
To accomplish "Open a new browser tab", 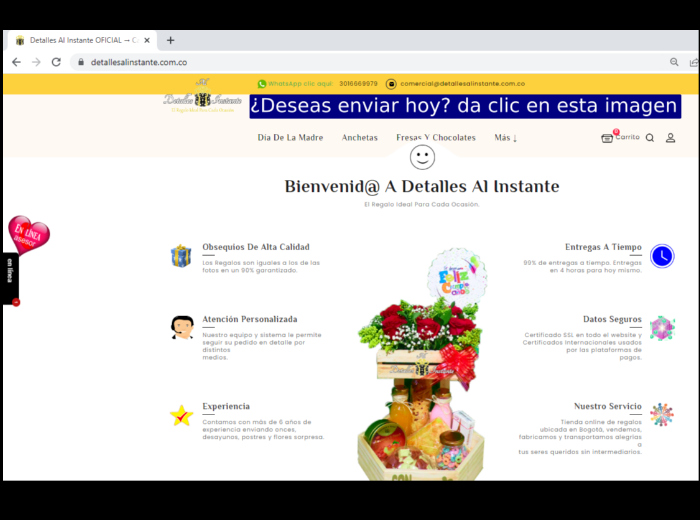I will [171, 40].
